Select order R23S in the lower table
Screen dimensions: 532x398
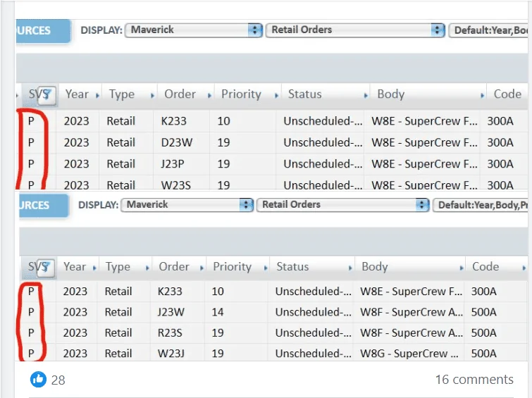[170, 333]
